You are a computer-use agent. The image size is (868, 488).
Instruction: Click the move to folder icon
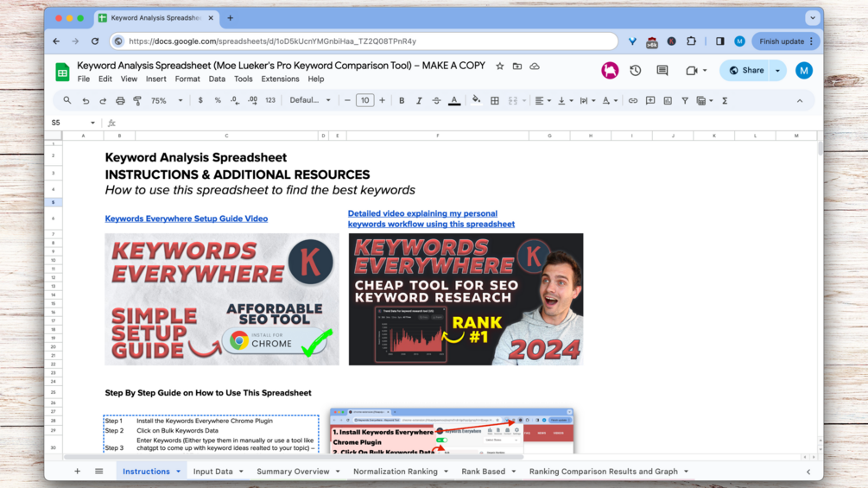(x=517, y=66)
